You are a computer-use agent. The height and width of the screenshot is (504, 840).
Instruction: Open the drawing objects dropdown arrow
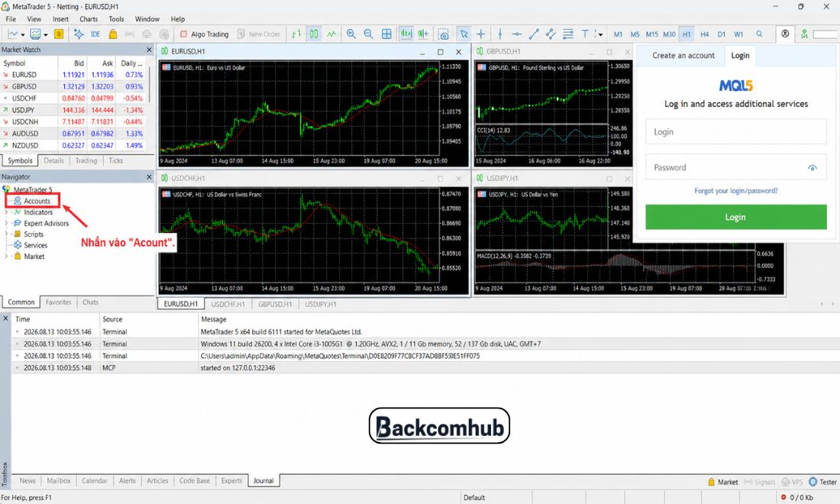[x=599, y=35]
